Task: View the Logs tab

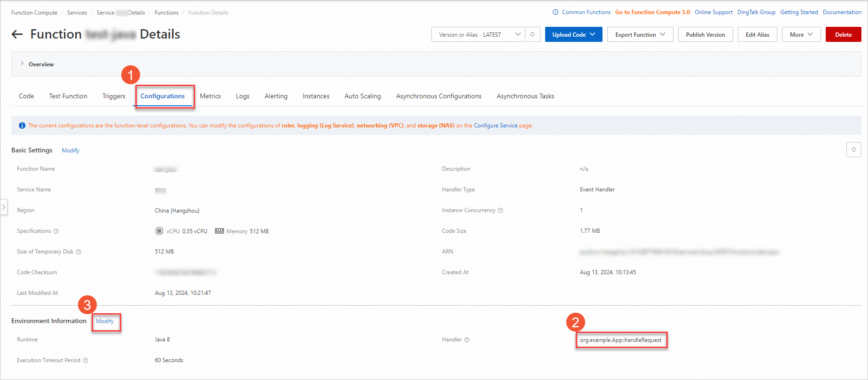Action: click(x=242, y=96)
